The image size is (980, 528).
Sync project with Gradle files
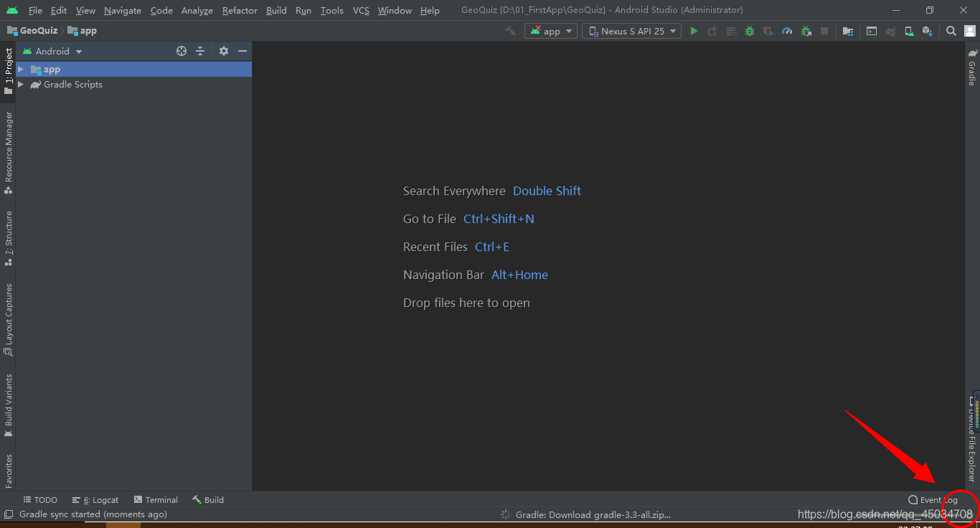[x=891, y=31]
